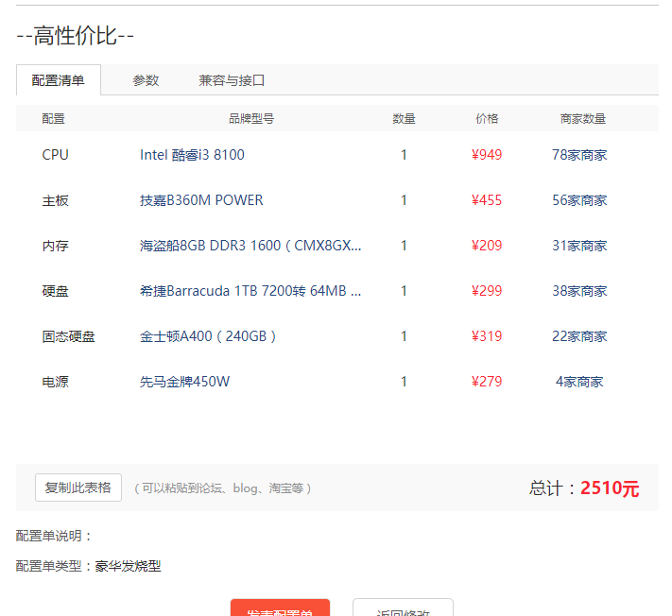Click the 电源 row label
The image size is (672, 616).
[x=55, y=382]
